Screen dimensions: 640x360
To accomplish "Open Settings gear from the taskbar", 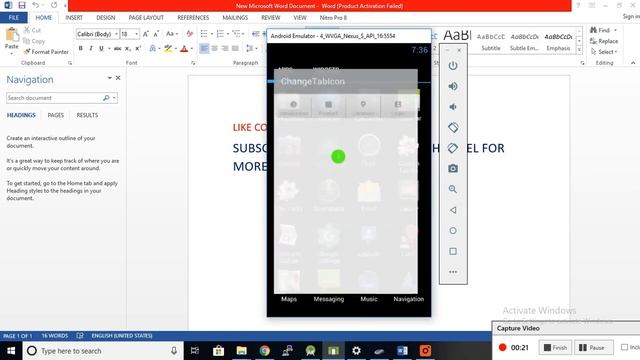I will [356, 351].
